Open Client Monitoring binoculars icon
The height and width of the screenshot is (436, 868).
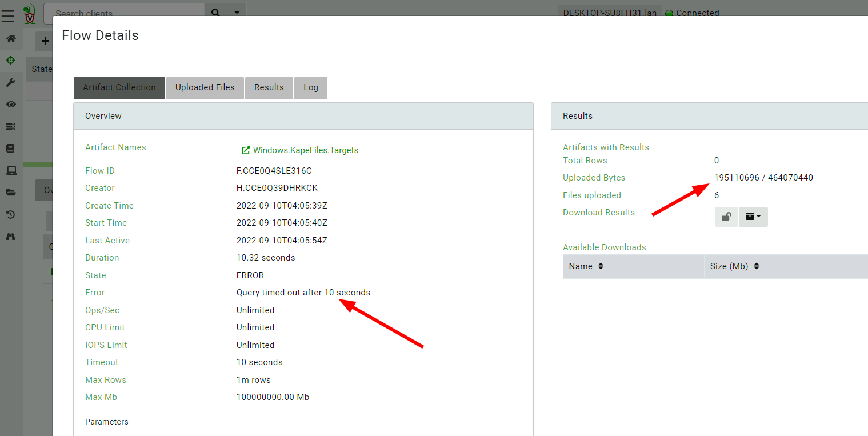tap(11, 236)
